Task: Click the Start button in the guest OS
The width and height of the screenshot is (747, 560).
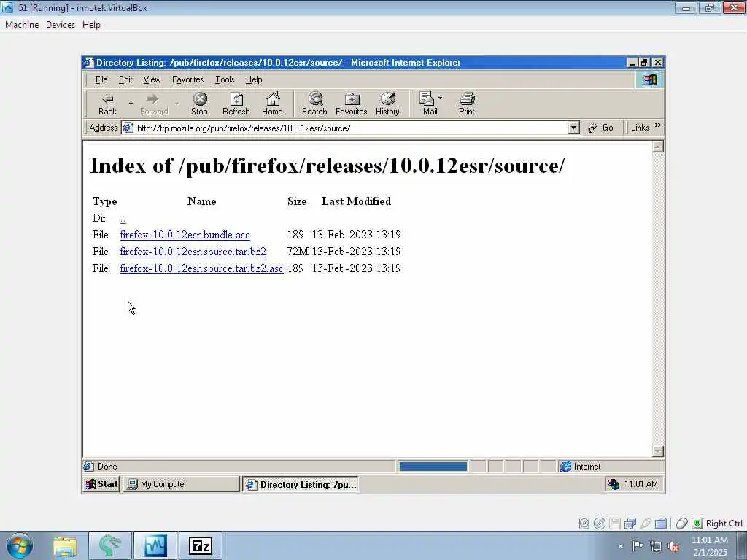Action: [101, 484]
